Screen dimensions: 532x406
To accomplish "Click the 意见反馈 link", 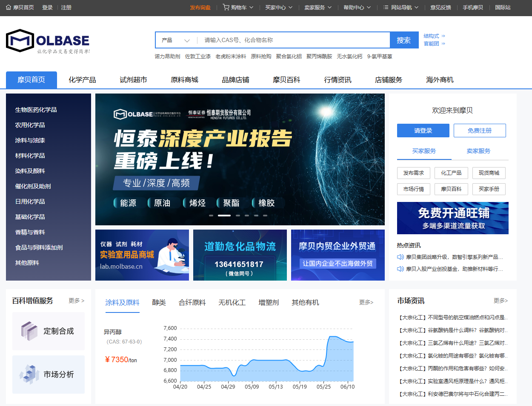I will pyautogui.click(x=440, y=7).
